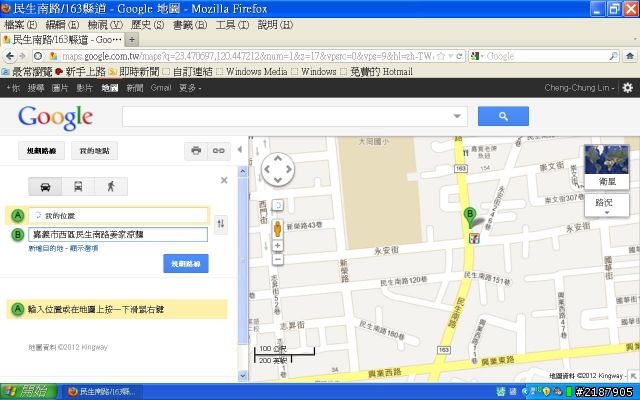This screenshot has width=640, height=400.
Task: Collapse the left side panel arrow
Action: point(240,150)
